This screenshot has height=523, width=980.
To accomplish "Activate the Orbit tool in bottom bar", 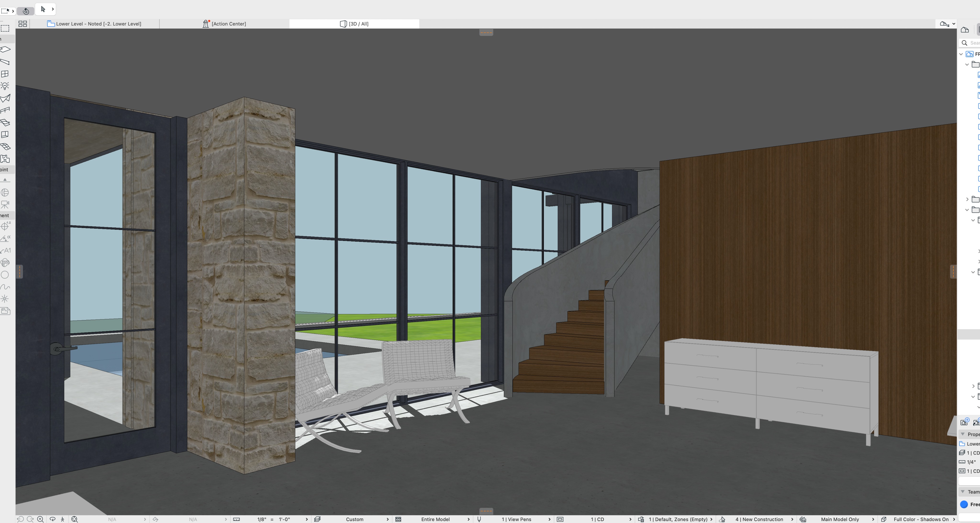I will click(x=52, y=519).
